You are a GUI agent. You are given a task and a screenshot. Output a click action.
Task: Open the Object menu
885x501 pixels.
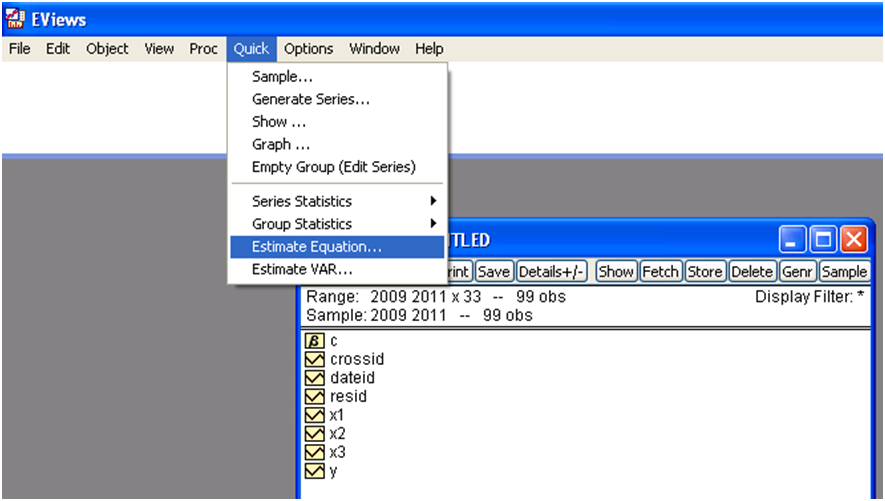pos(107,49)
